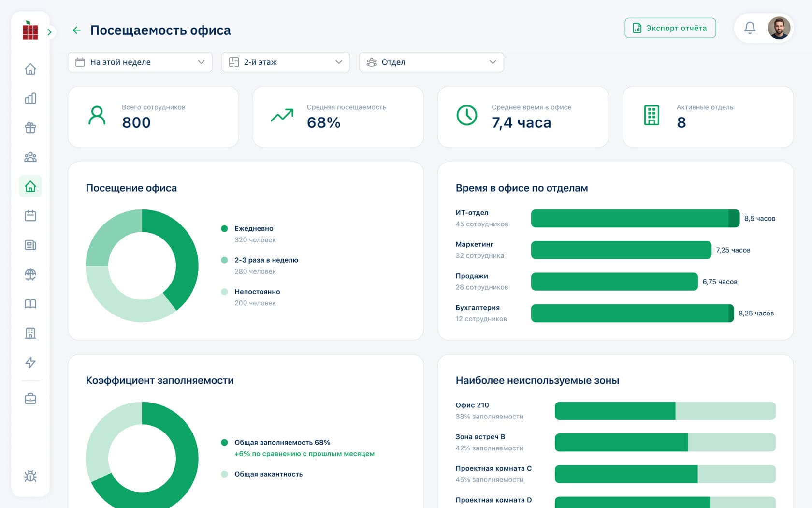Click the Маркетинг time bar
812x508 pixels.
point(621,250)
